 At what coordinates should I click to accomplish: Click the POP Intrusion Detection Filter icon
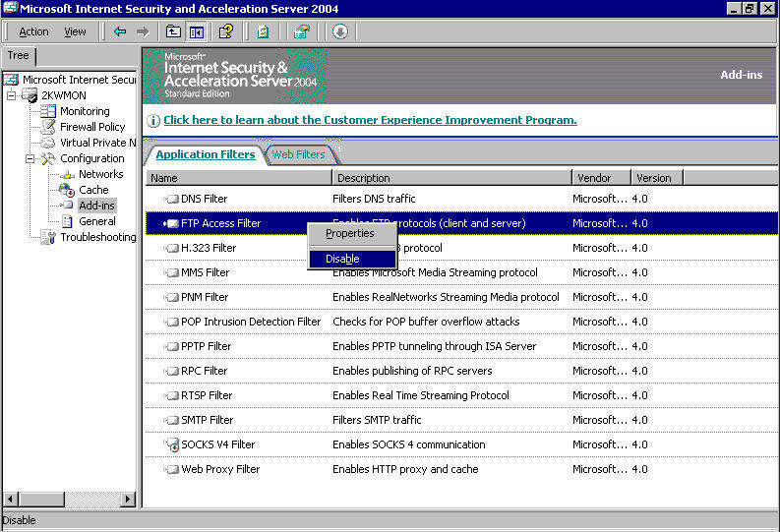pos(171,322)
